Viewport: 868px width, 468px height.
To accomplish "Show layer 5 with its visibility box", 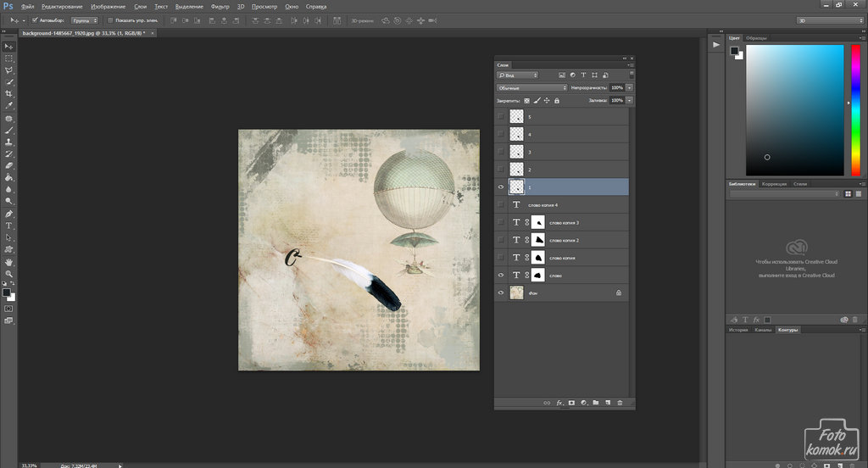I will click(x=501, y=117).
